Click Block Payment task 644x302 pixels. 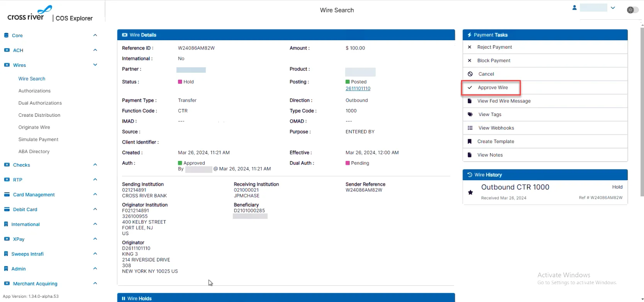pos(545,61)
